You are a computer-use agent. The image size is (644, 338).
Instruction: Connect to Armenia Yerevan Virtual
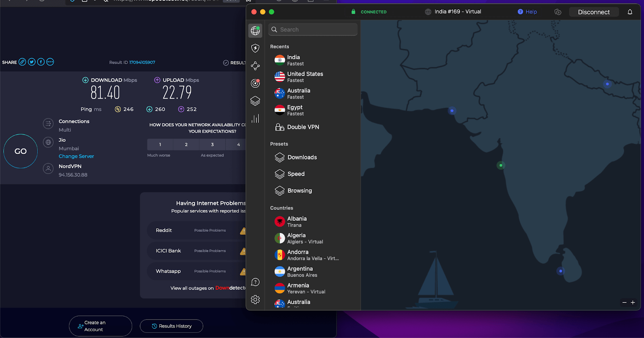[x=312, y=288]
